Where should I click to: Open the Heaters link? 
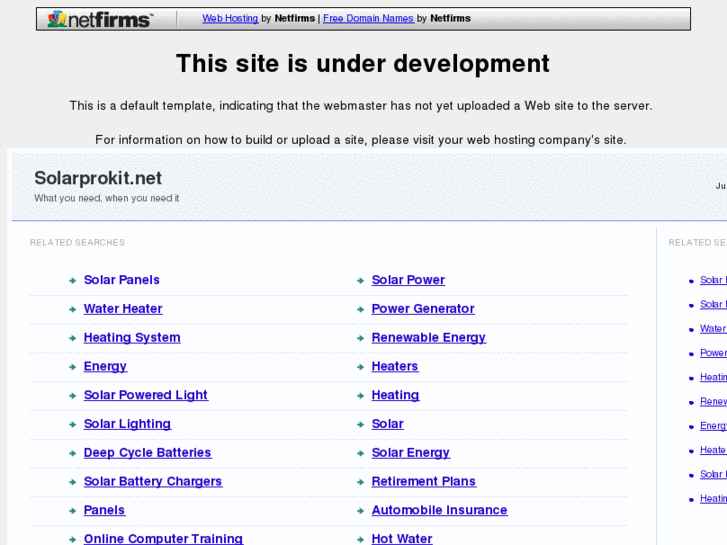tap(395, 366)
